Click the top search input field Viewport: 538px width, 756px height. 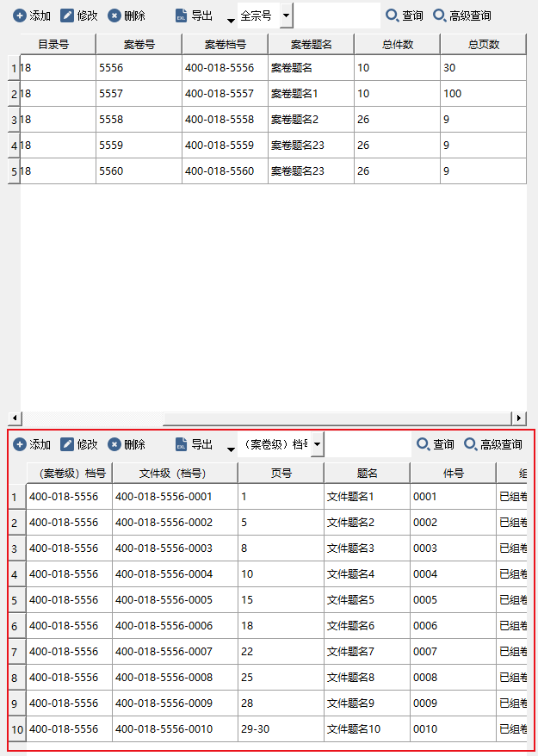tap(337, 15)
